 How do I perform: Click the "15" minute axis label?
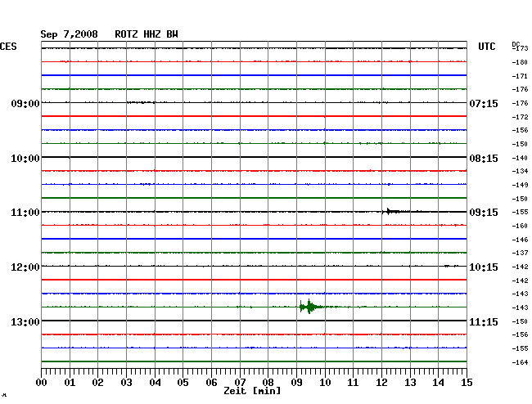pyautogui.click(x=467, y=383)
